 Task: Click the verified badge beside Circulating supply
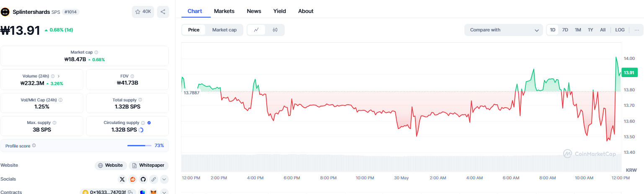point(149,123)
